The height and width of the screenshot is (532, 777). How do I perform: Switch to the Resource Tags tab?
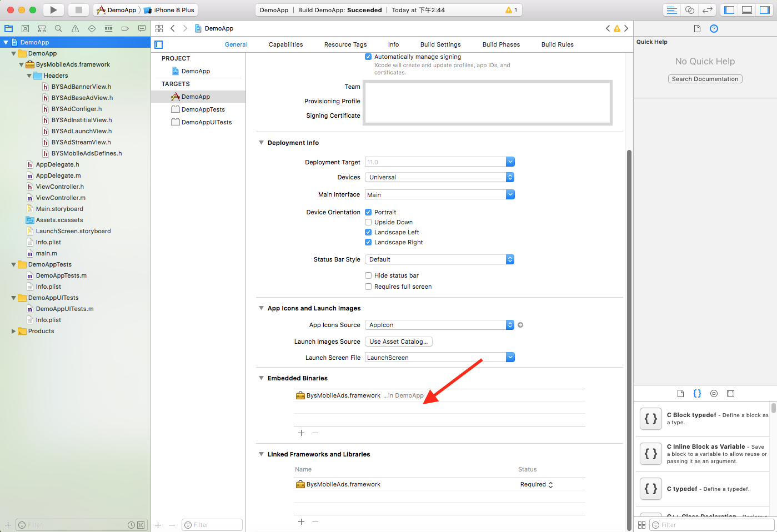tap(345, 44)
